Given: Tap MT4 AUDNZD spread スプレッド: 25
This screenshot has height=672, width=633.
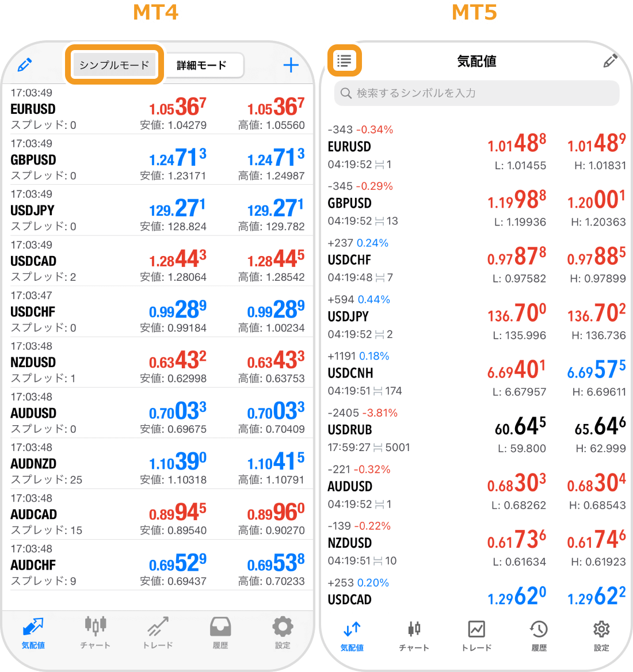Looking at the screenshot, I should click(x=46, y=480).
